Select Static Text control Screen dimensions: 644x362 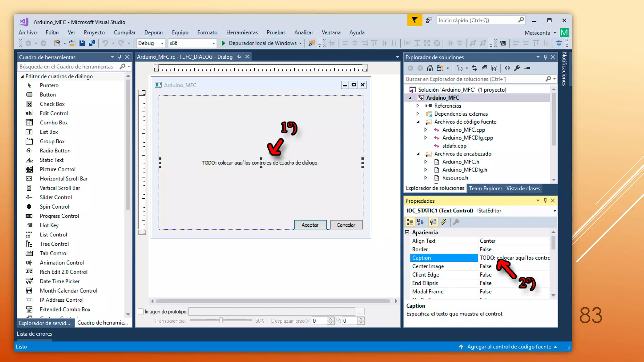point(52,160)
